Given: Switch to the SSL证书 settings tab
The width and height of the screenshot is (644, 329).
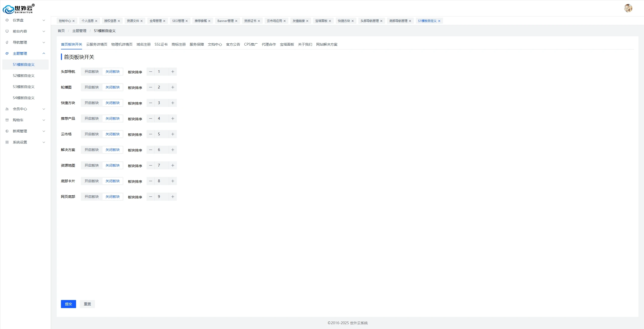Looking at the screenshot, I should click(161, 44).
